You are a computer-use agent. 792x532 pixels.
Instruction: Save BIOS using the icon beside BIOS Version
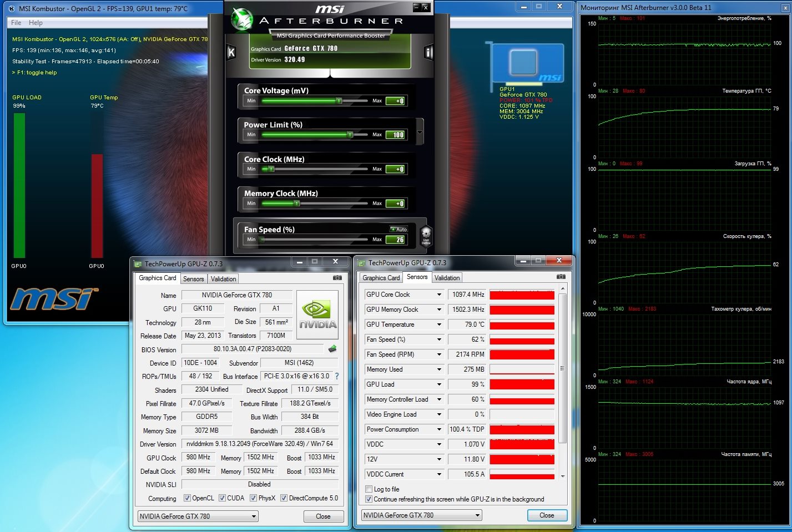pos(332,349)
